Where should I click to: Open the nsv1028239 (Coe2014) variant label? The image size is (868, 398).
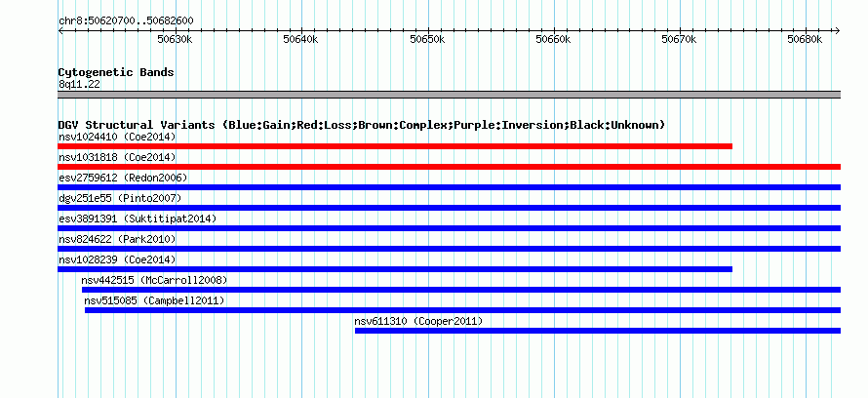[x=117, y=259]
